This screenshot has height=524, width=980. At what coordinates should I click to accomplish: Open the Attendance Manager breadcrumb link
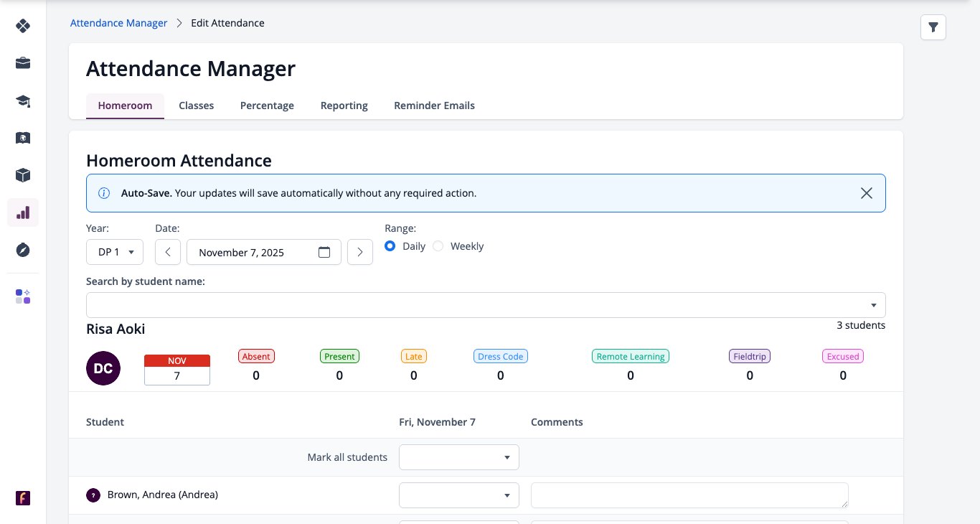[x=118, y=23]
